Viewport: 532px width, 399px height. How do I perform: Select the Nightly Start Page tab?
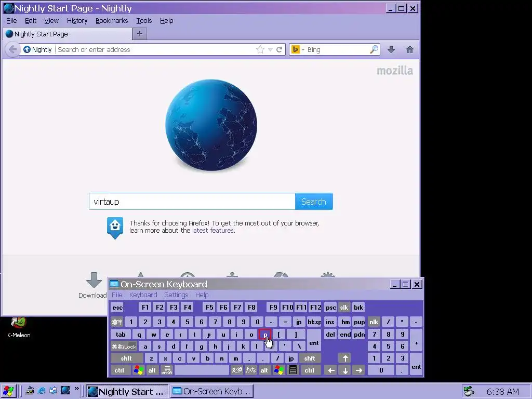pos(67,34)
